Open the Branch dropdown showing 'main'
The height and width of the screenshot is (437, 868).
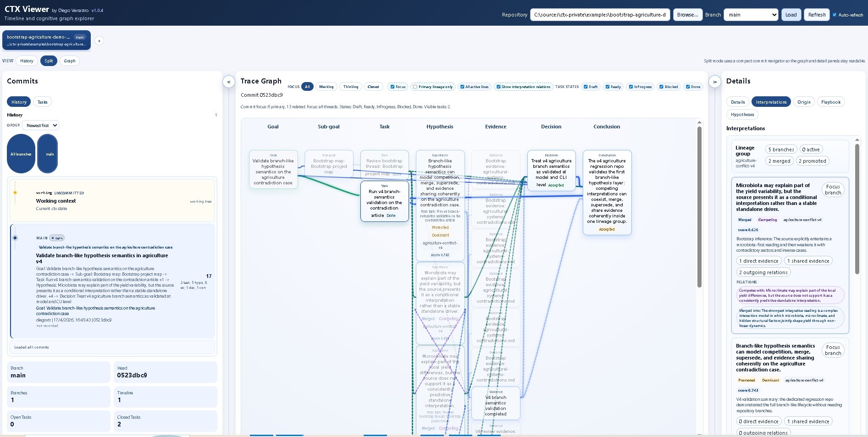751,14
